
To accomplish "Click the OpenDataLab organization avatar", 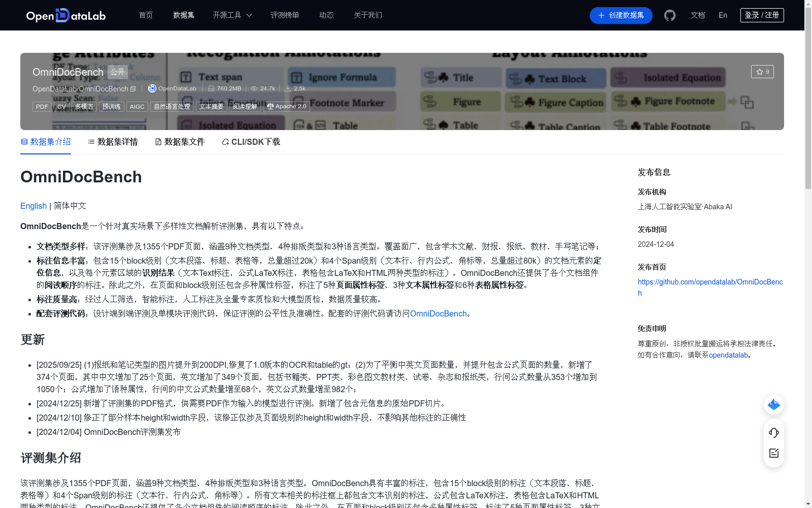I will (152, 88).
